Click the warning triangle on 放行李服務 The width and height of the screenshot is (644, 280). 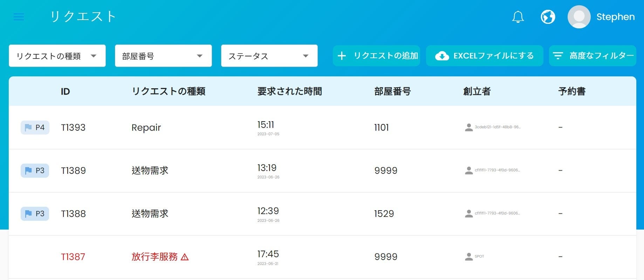click(x=185, y=257)
